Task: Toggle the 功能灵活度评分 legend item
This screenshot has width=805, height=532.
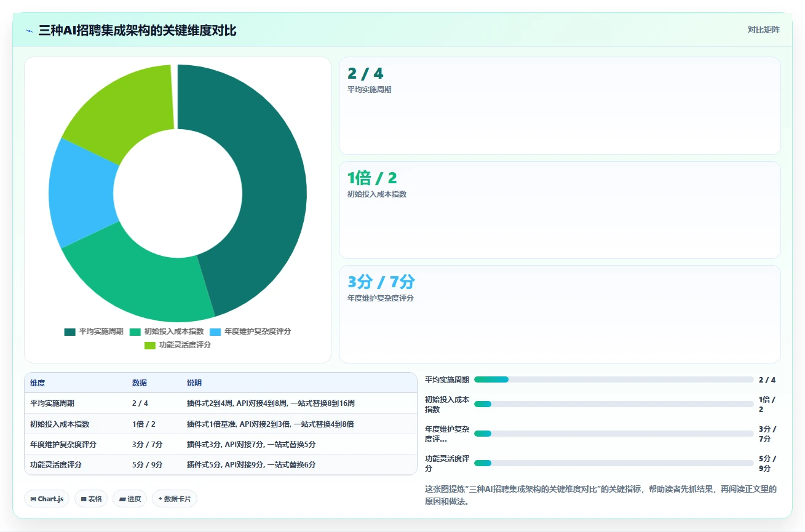Action: point(178,345)
